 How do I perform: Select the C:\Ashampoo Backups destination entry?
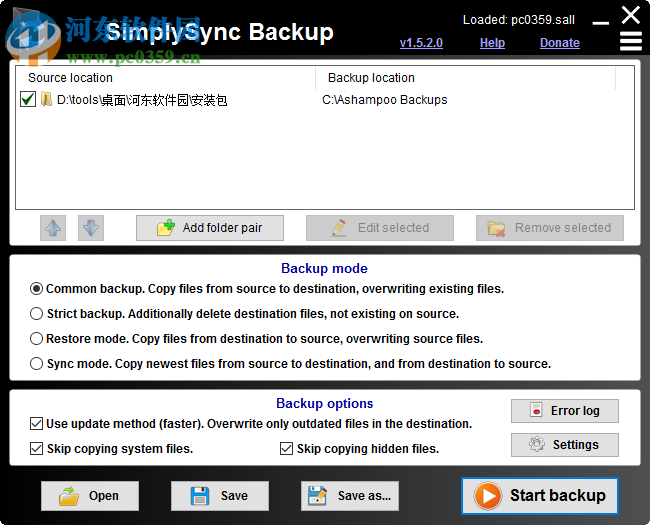(x=385, y=100)
